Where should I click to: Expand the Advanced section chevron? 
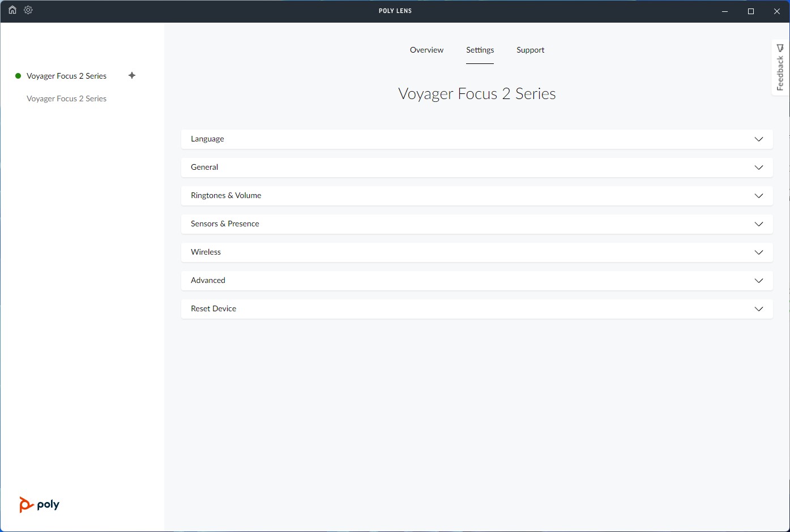tap(759, 281)
